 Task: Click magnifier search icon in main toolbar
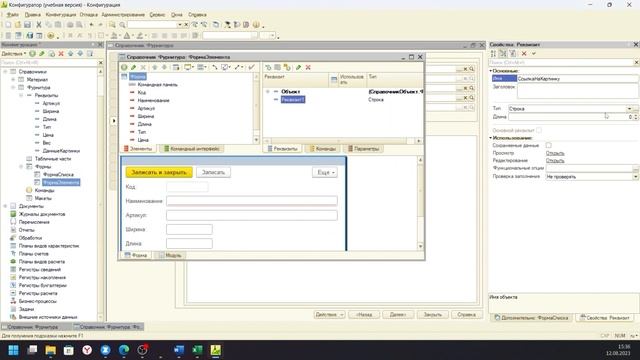[x=122, y=25]
